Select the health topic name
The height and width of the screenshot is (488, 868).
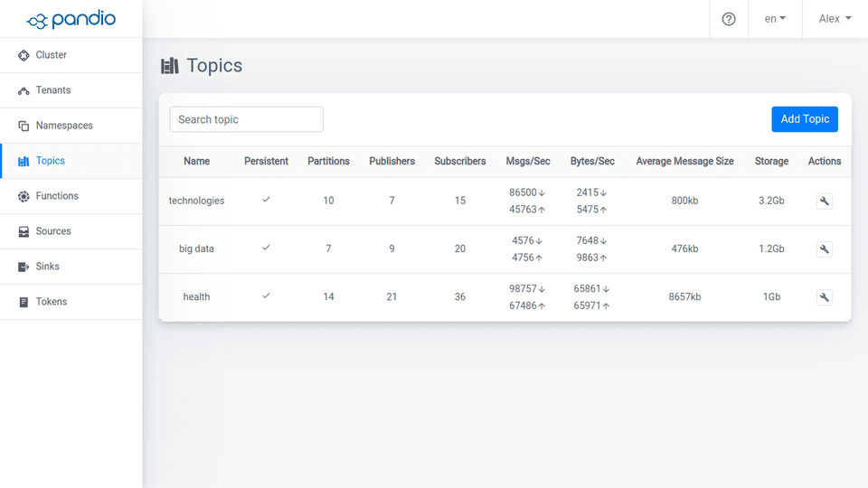(x=196, y=297)
